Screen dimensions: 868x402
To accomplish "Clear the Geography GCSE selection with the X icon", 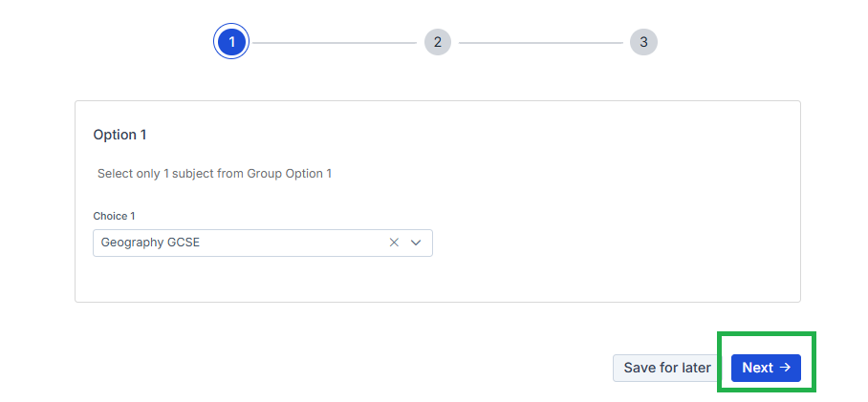I will pyautogui.click(x=394, y=243).
